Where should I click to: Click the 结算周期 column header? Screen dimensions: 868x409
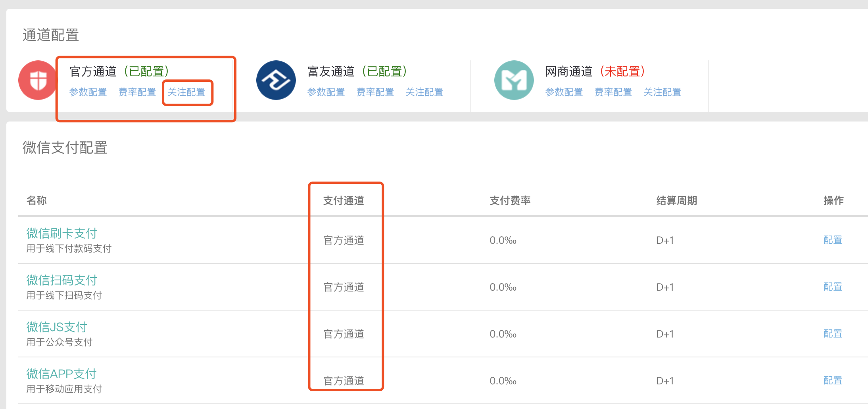677,201
